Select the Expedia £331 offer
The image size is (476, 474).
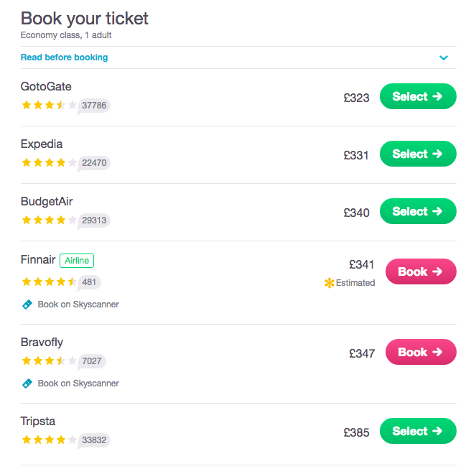pyautogui.click(x=418, y=154)
